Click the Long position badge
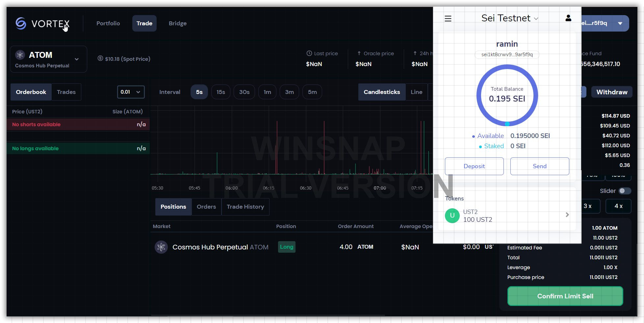The height and width of the screenshot is (323, 644). [x=287, y=247]
